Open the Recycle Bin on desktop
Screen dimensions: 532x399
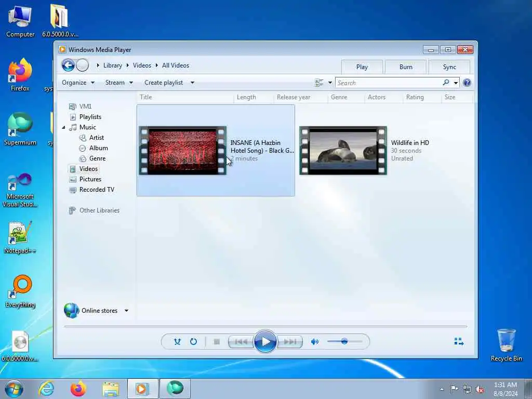pyautogui.click(x=506, y=345)
